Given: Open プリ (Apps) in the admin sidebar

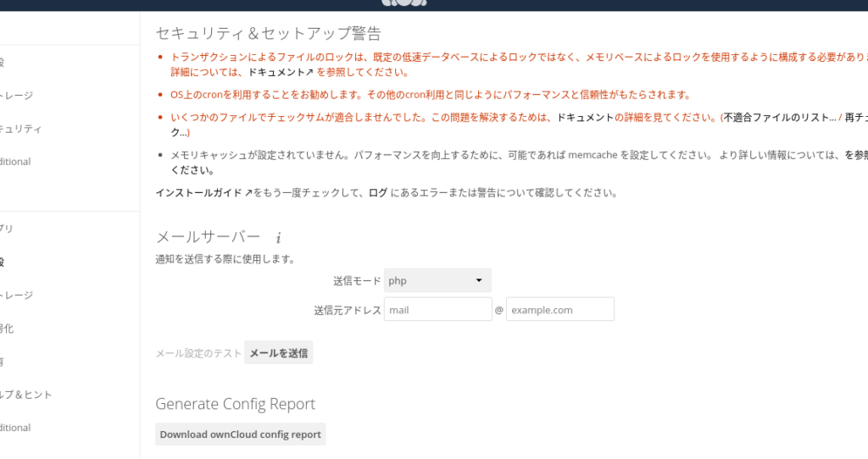Looking at the screenshot, I should (7, 229).
